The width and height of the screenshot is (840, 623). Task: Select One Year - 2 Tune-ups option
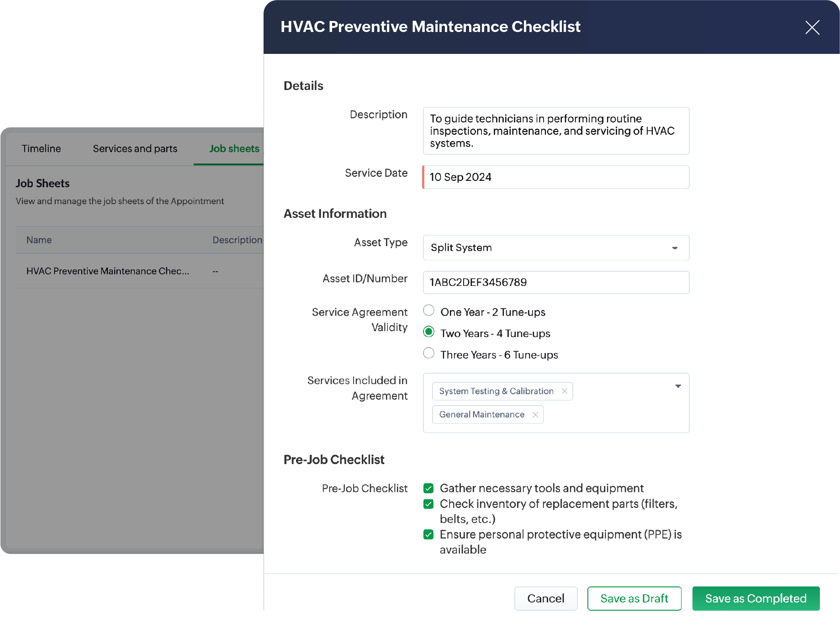coord(428,311)
